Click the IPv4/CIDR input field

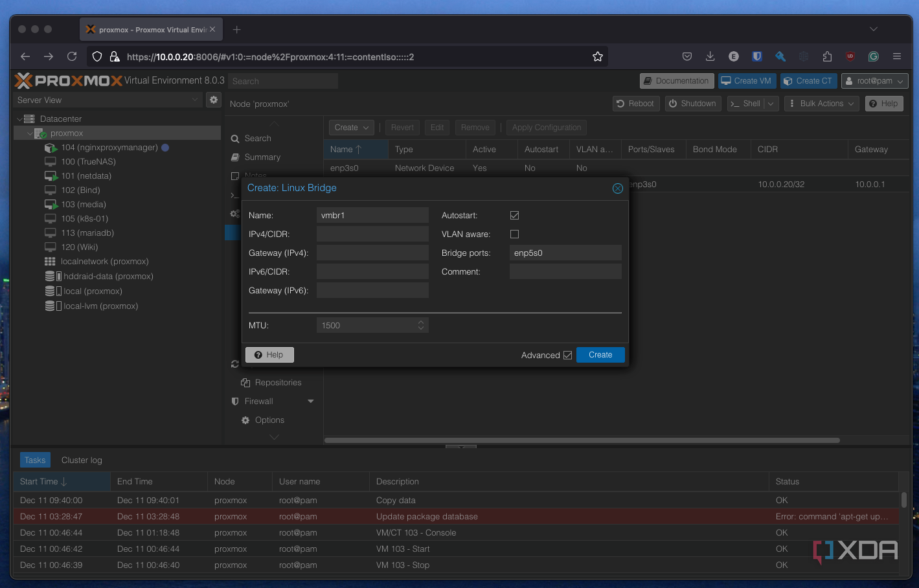click(372, 234)
